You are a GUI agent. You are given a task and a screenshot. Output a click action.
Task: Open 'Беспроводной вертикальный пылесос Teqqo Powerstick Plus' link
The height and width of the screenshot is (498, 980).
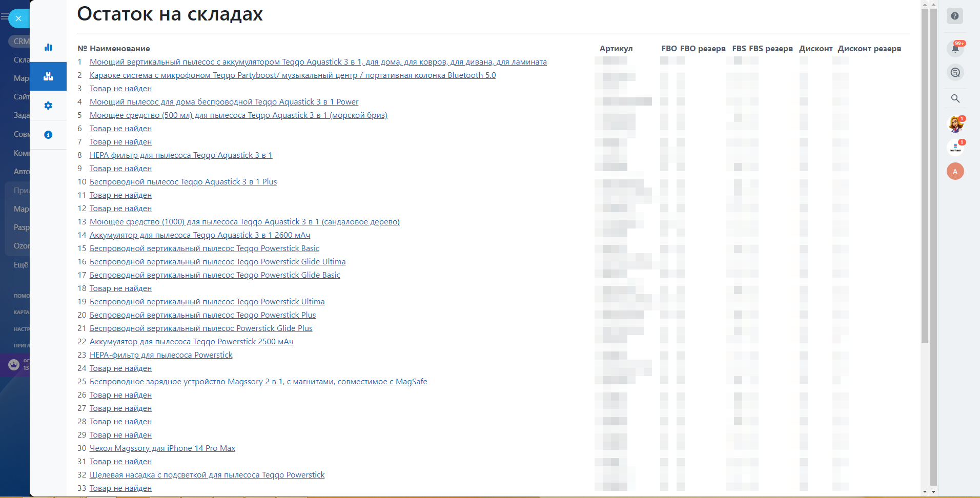coord(202,315)
